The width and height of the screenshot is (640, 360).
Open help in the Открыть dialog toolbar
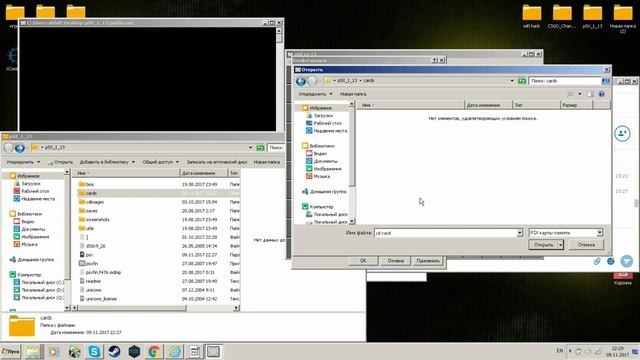602,94
